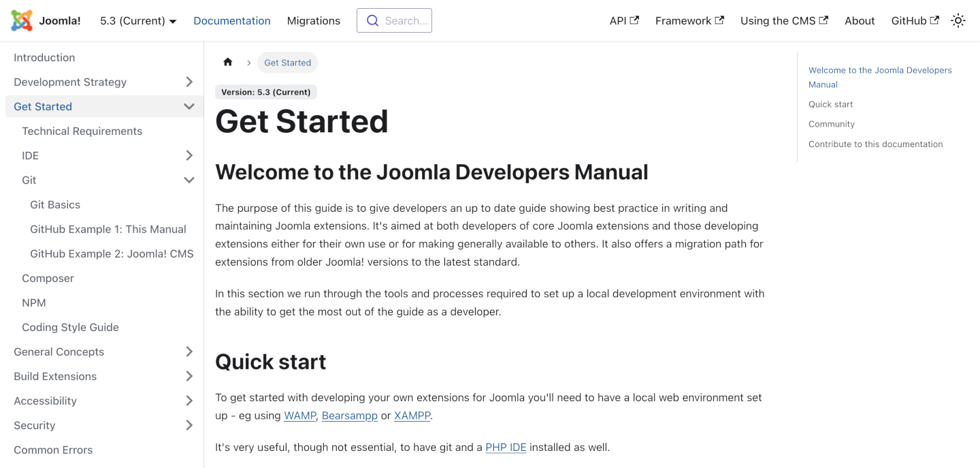Jump to Quick start in table of contents
Screen dimensions: 980x468
coord(830,104)
